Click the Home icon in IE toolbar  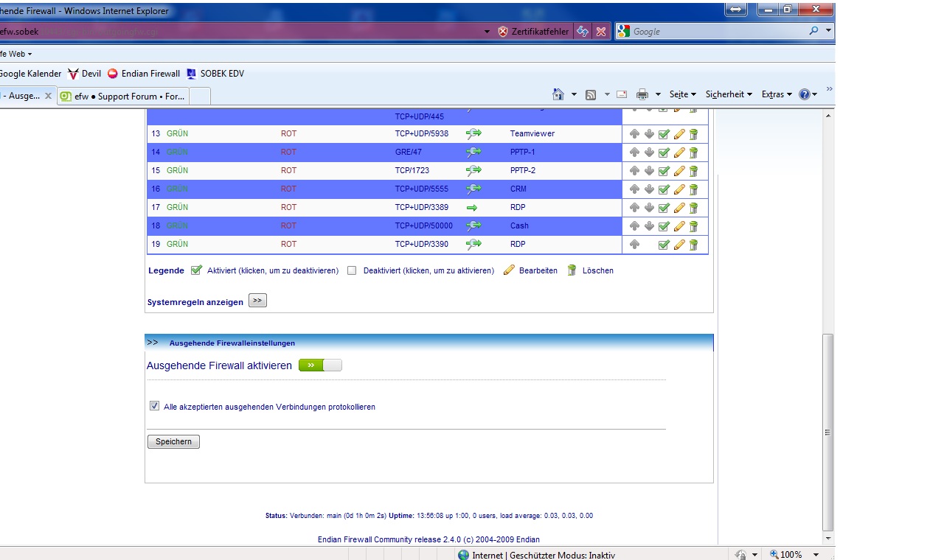[558, 94]
